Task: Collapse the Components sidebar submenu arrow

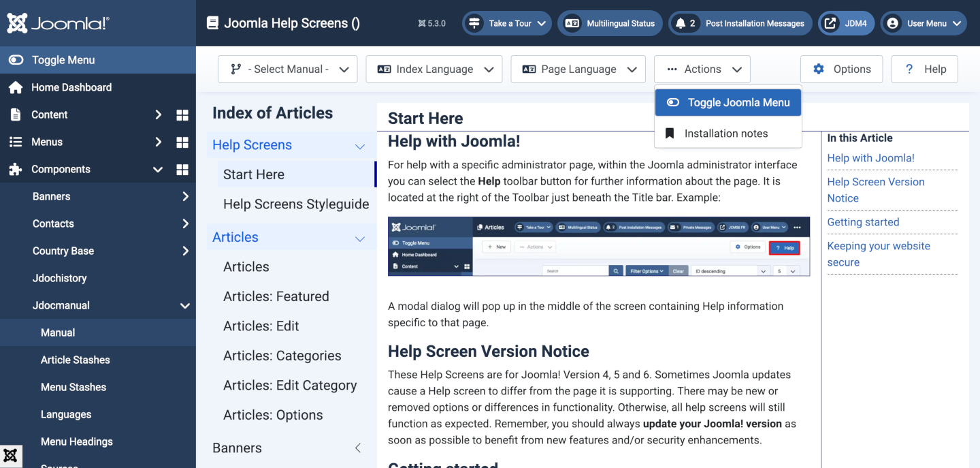Action: click(158, 170)
